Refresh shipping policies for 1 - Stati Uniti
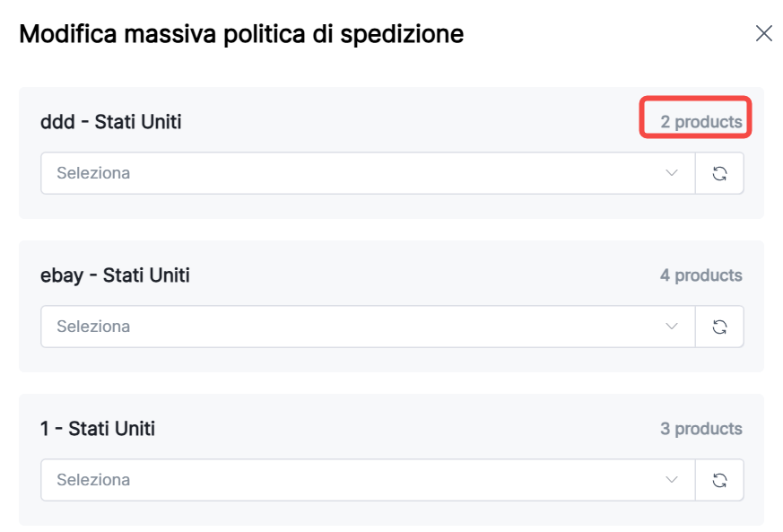Image resolution: width=783 pixels, height=532 pixels. click(x=719, y=480)
